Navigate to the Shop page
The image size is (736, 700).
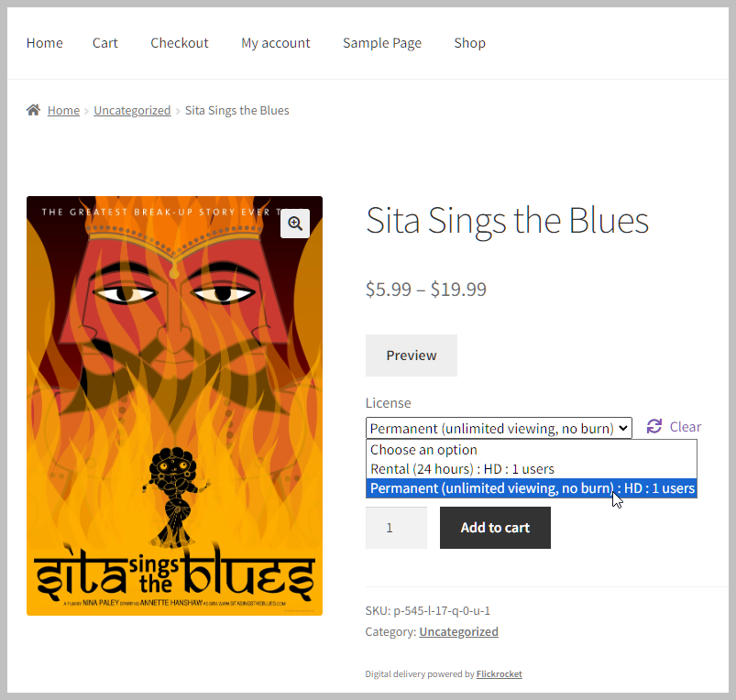(469, 43)
